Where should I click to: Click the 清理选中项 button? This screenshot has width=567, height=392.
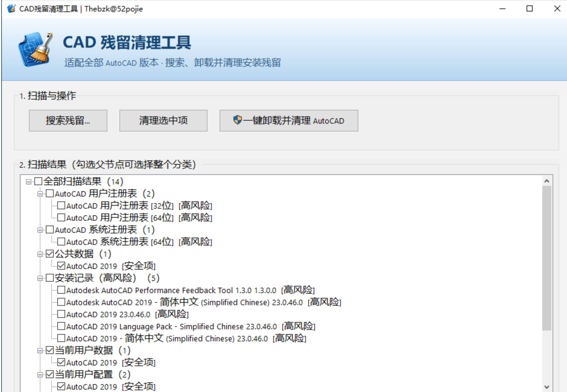[x=163, y=121]
